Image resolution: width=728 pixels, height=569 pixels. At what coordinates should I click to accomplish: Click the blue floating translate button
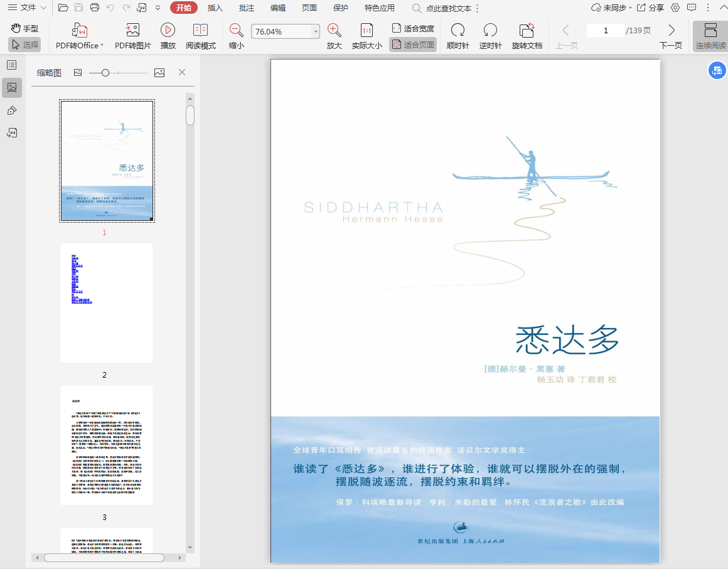pyautogui.click(x=717, y=70)
